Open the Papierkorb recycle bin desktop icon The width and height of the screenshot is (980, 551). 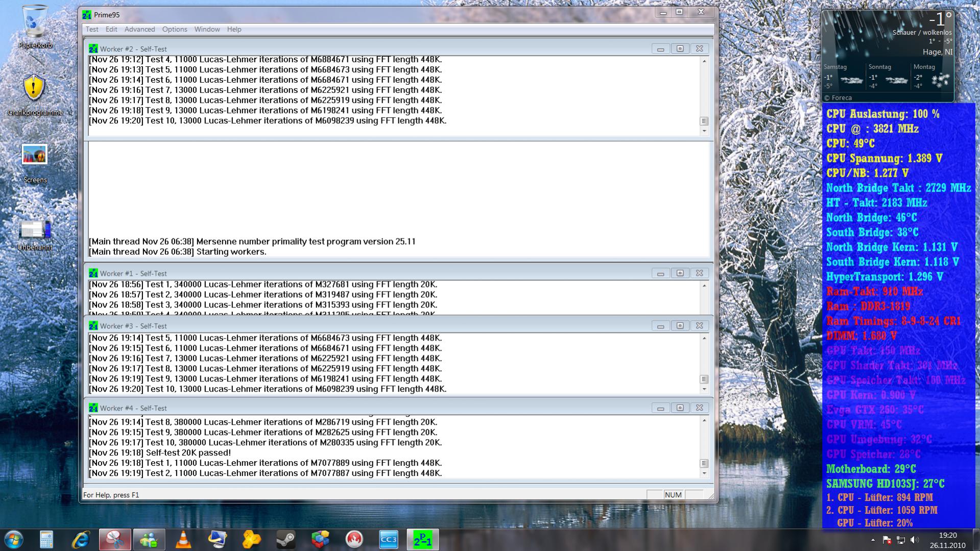[x=35, y=27]
